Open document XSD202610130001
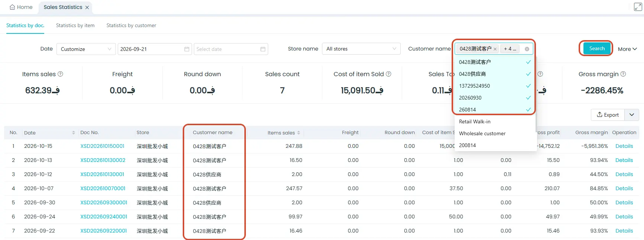This screenshot has height=240, width=644. tap(103, 174)
